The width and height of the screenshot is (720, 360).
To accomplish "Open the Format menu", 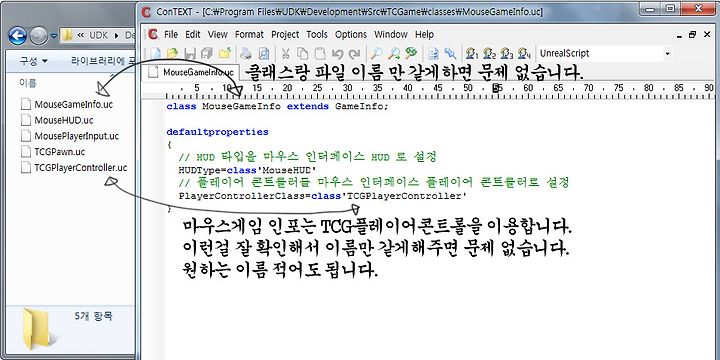I will pos(249,34).
